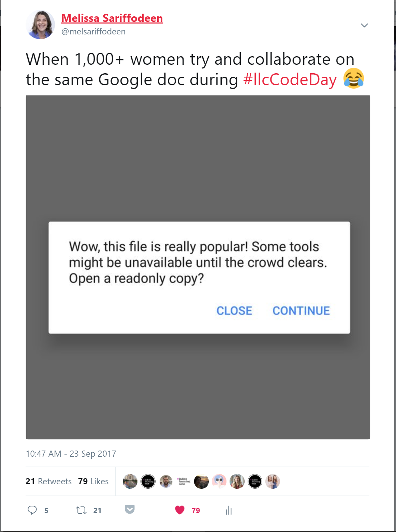View the 79 Likes list
396x532 pixels.
(93, 482)
